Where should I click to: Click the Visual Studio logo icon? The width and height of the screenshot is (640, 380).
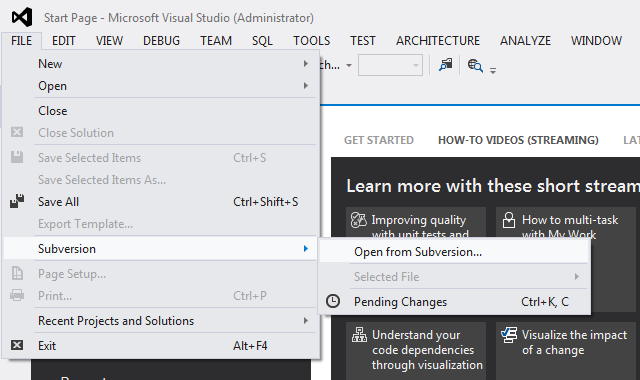pos(22,17)
